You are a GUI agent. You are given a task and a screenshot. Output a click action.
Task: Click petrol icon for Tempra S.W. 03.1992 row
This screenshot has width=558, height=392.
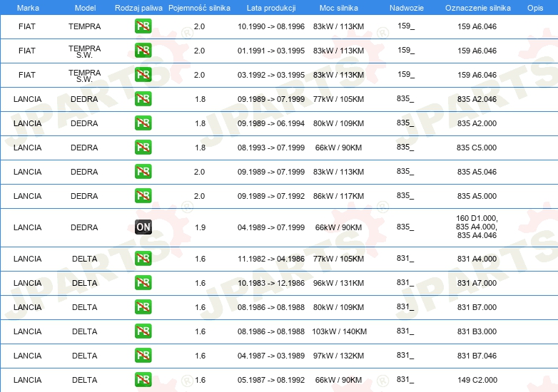point(143,75)
